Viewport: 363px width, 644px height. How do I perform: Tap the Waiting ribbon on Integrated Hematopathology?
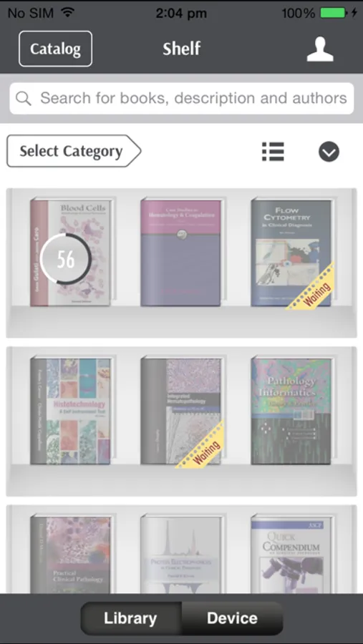(x=201, y=445)
